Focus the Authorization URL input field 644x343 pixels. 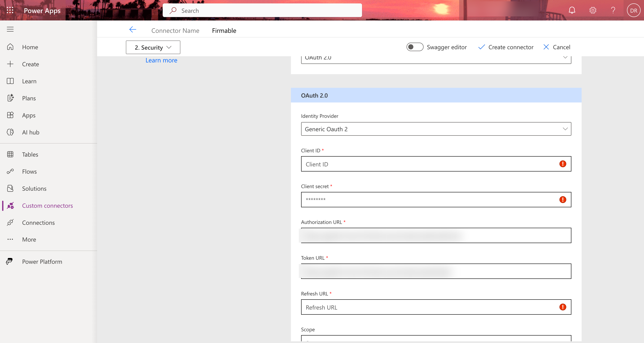point(436,235)
